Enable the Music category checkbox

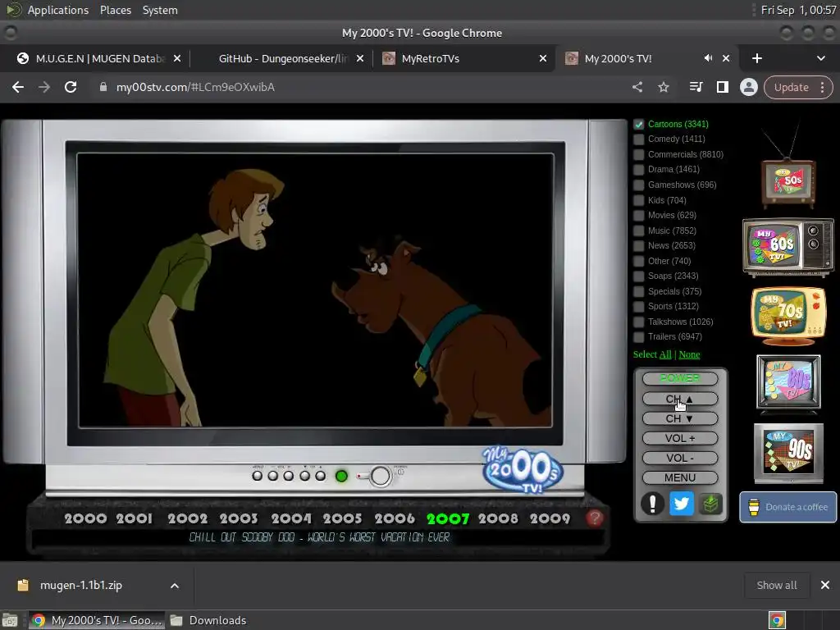638,231
